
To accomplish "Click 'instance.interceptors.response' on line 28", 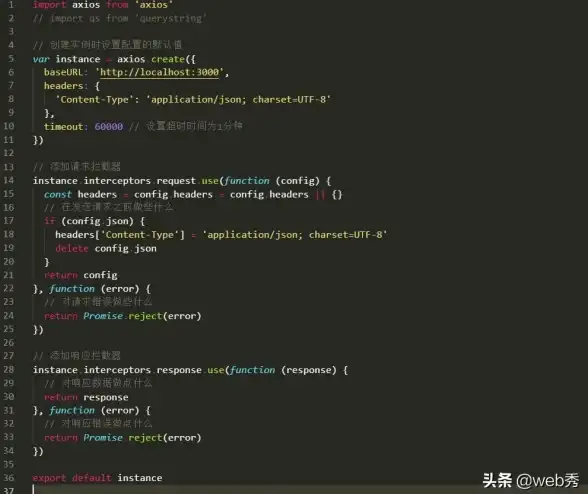I will coord(117,370).
